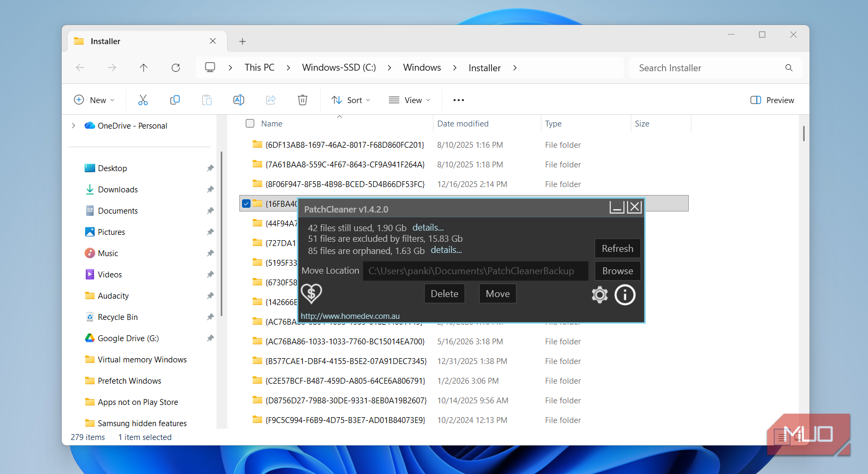
Task: Open PatchCleaner settings gear
Action: pyautogui.click(x=599, y=294)
